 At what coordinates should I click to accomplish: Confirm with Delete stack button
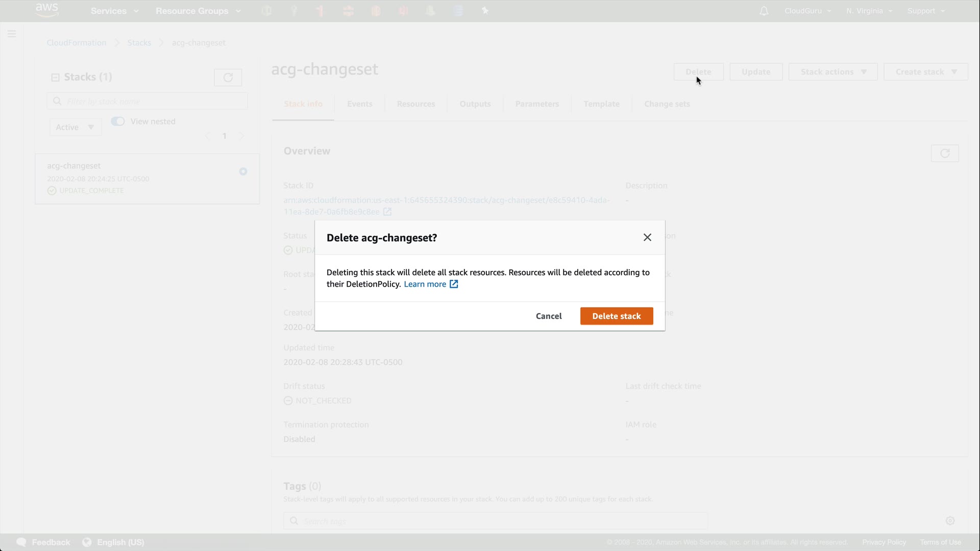[x=616, y=316]
